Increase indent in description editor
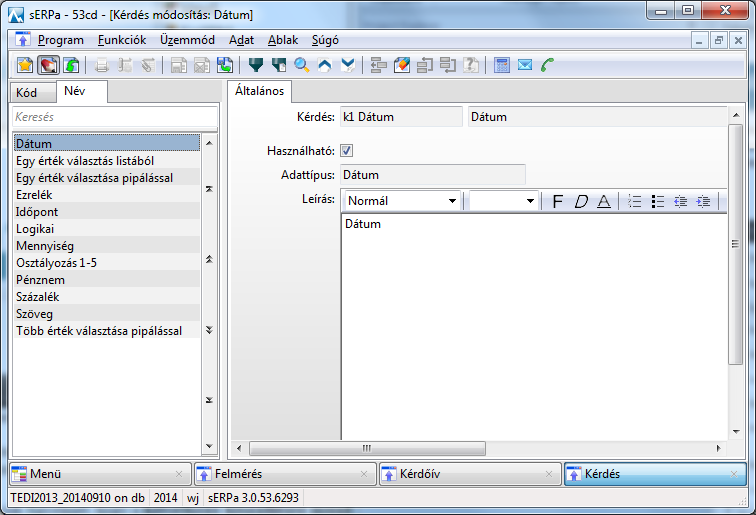Screen dimensions: 756x515 pyautogui.click(x=703, y=202)
